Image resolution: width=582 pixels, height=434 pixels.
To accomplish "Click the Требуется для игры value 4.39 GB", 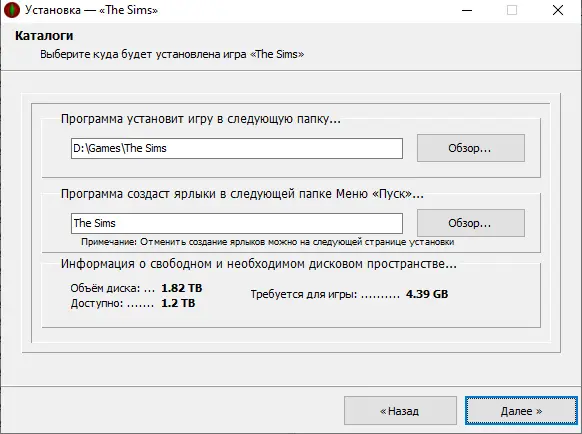I will tap(427, 294).
